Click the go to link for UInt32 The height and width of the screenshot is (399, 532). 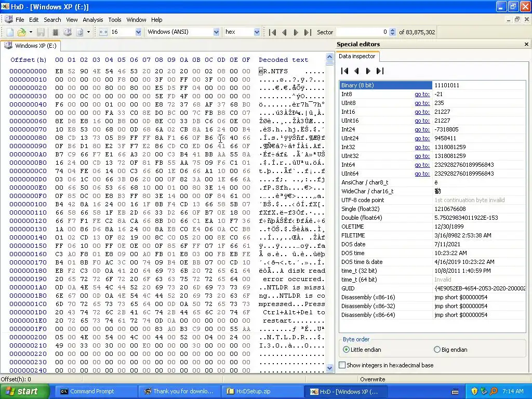[422, 156]
